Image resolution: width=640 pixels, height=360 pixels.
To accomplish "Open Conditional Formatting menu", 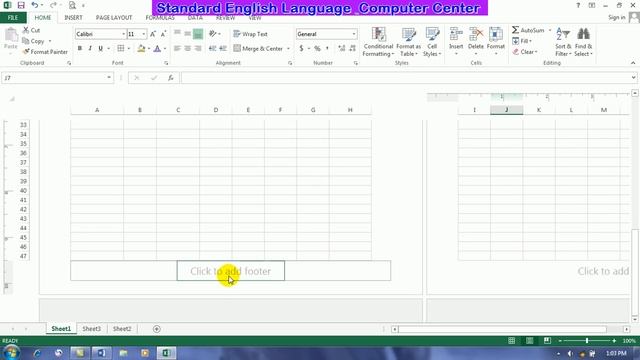I will (x=378, y=42).
